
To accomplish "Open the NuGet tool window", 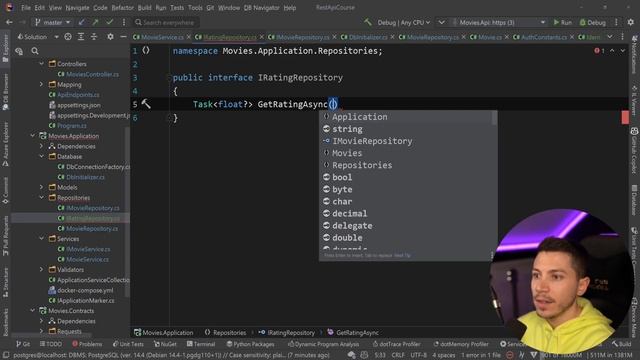I will [165, 344].
